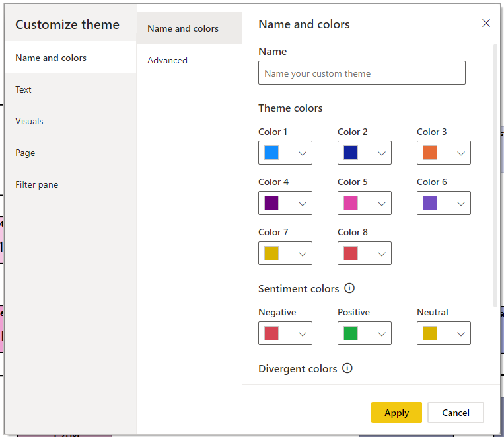Click the dialog's vertical scrollbar
This screenshot has width=504, height=437.
coord(495,175)
